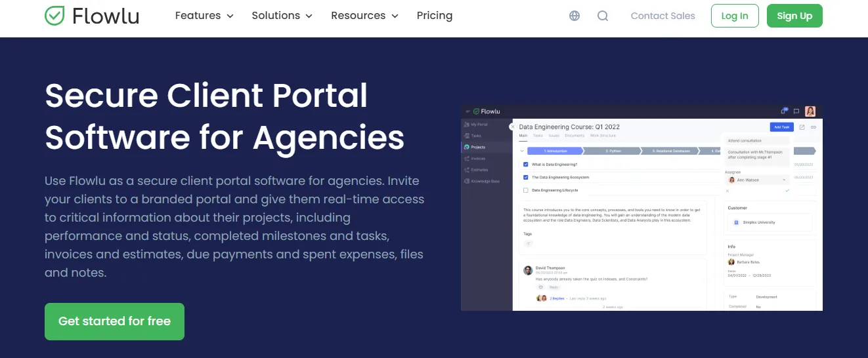Click Reply under David Thompson's comment
The height and width of the screenshot is (358, 868).
(553, 287)
